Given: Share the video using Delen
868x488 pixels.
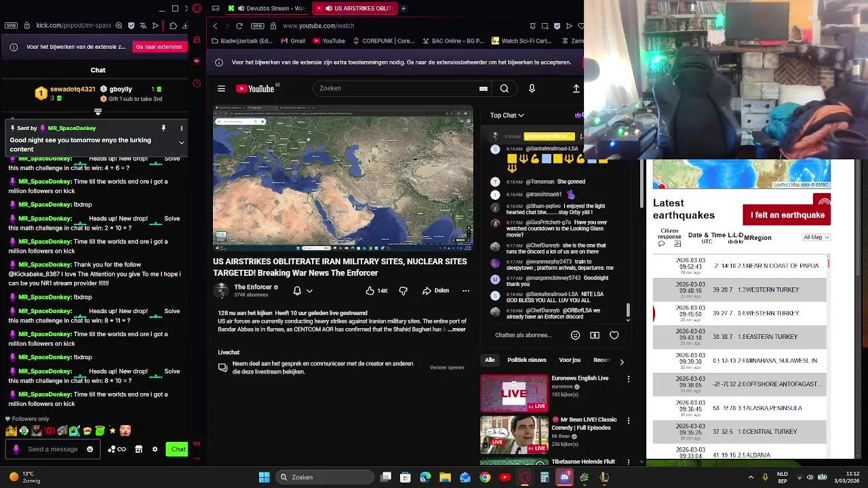Looking at the screenshot, I should click(435, 291).
